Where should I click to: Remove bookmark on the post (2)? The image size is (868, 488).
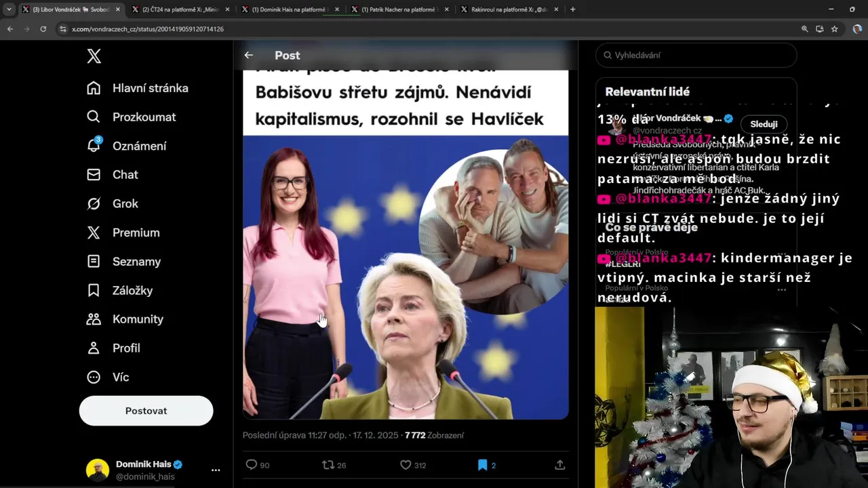tap(486, 465)
